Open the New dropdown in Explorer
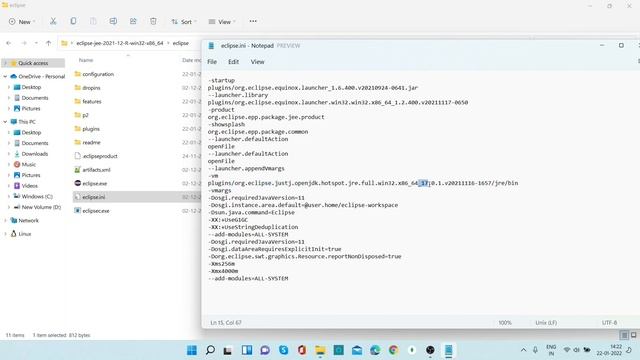Screen dimensions: 640x360 click(x=22, y=22)
